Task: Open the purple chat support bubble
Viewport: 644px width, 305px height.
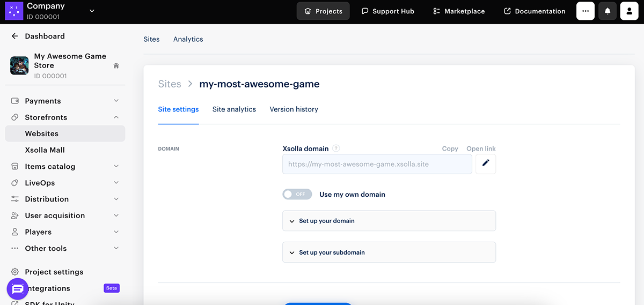Action: point(18,289)
